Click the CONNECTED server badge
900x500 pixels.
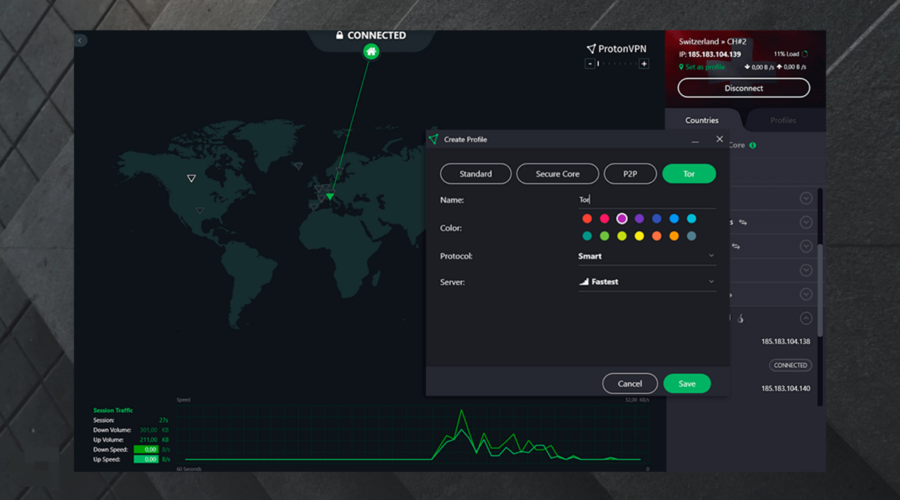pyautogui.click(x=790, y=365)
